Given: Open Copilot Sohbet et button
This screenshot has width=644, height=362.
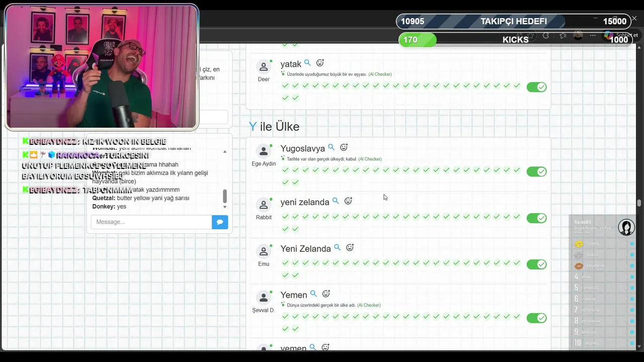Looking at the screenshot, I should pyautogui.click(x=621, y=35).
